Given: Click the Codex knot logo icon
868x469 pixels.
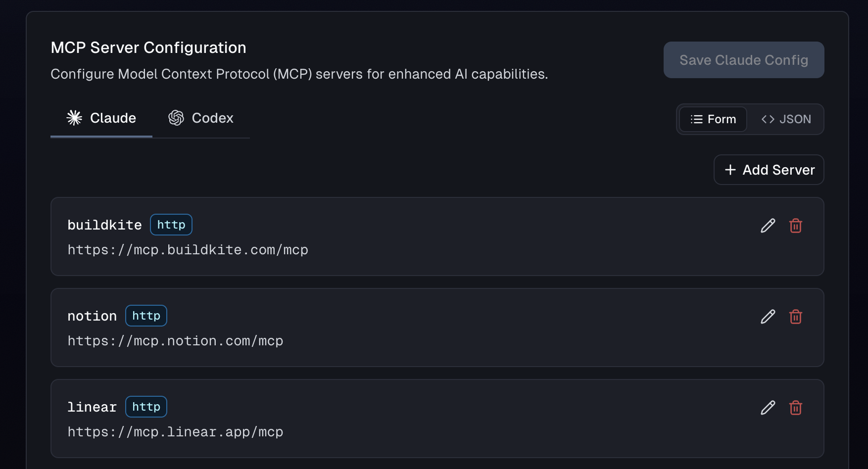Looking at the screenshot, I should tap(176, 118).
